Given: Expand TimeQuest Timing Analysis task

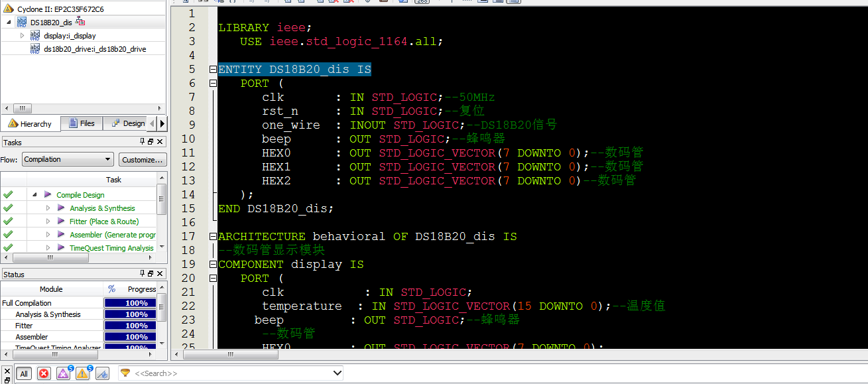Looking at the screenshot, I should [x=48, y=248].
